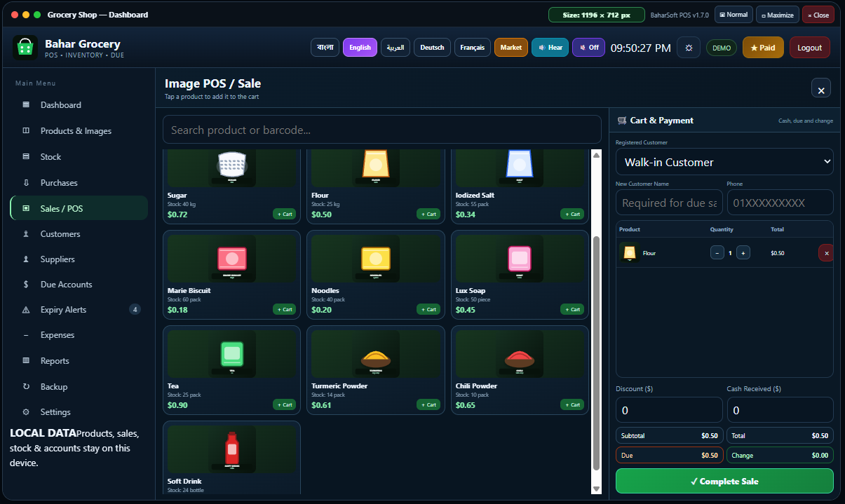Click the Logout button

pos(809,48)
